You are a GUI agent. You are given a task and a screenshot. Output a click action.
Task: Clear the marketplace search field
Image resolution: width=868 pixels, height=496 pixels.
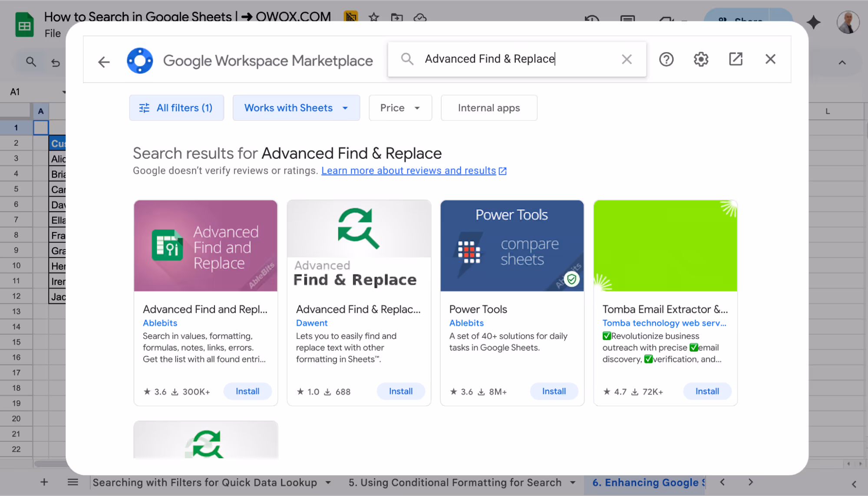[627, 59]
